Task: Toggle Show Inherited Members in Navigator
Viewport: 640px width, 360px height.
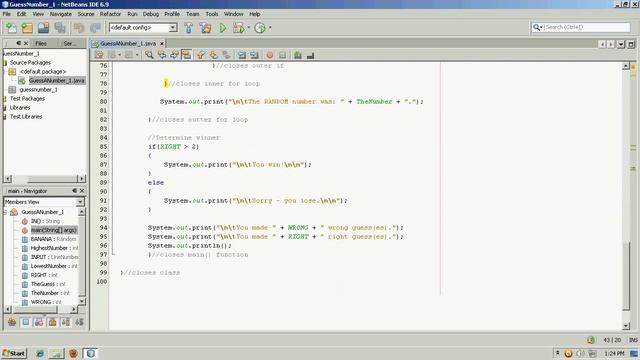Action: tap(12, 322)
